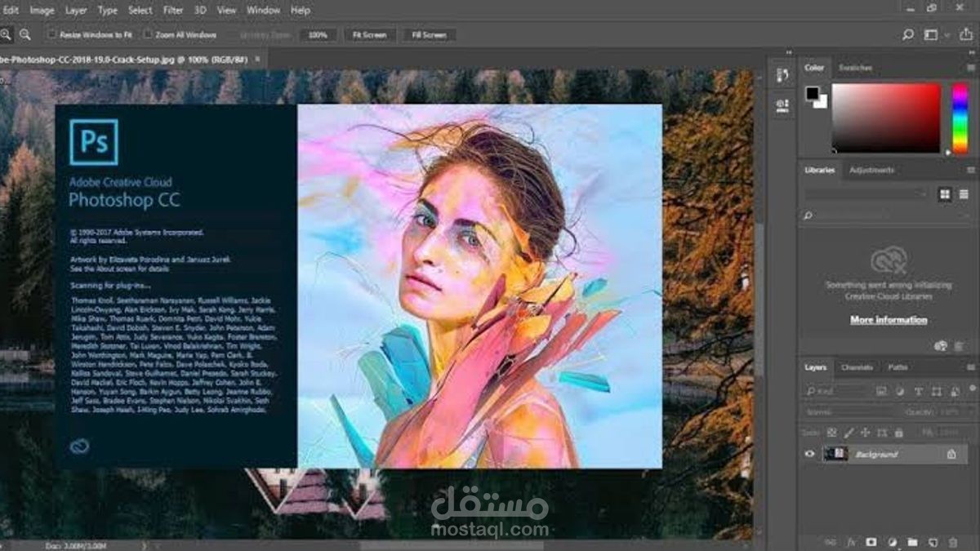Screen dimensions: 980x551
Task: Switch to the Adjustments tab
Action: [871, 170]
